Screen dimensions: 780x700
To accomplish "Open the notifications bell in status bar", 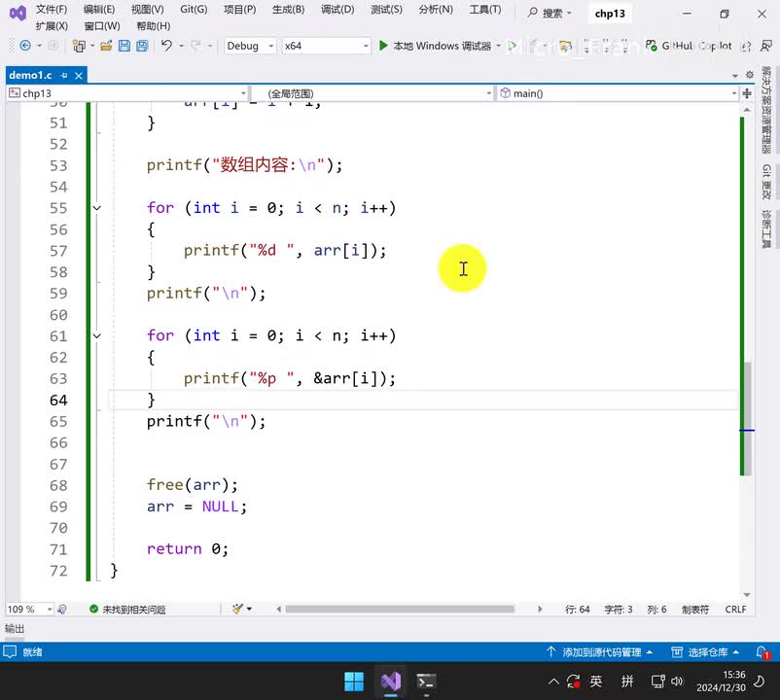I will pyautogui.click(x=762, y=651).
